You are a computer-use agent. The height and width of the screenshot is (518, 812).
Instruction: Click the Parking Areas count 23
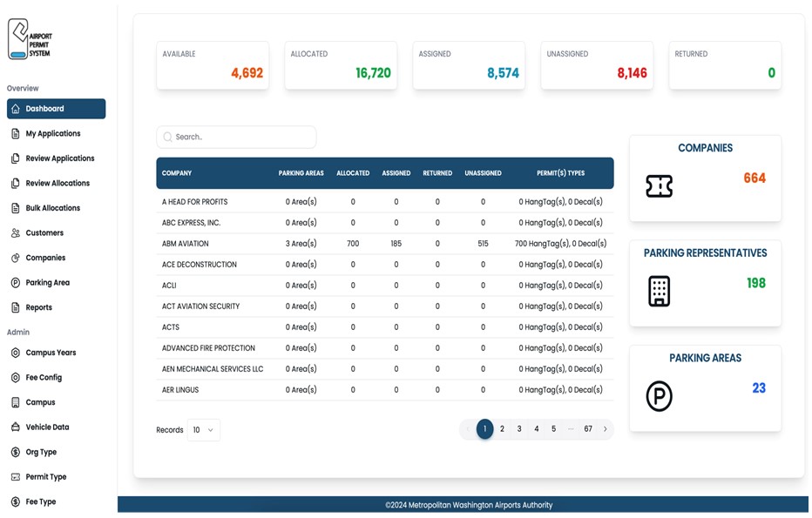(759, 388)
